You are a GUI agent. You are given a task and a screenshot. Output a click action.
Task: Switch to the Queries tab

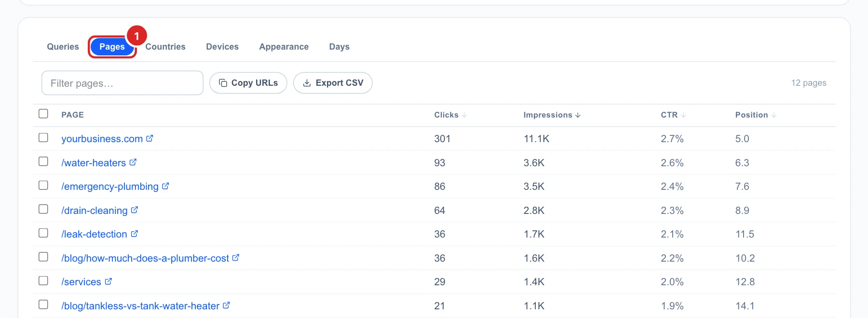pos(63,47)
